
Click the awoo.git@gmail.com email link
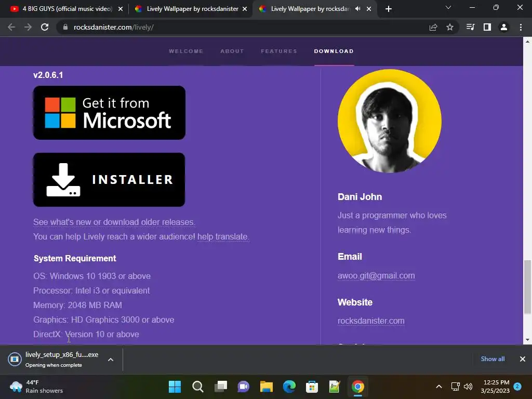(x=376, y=275)
